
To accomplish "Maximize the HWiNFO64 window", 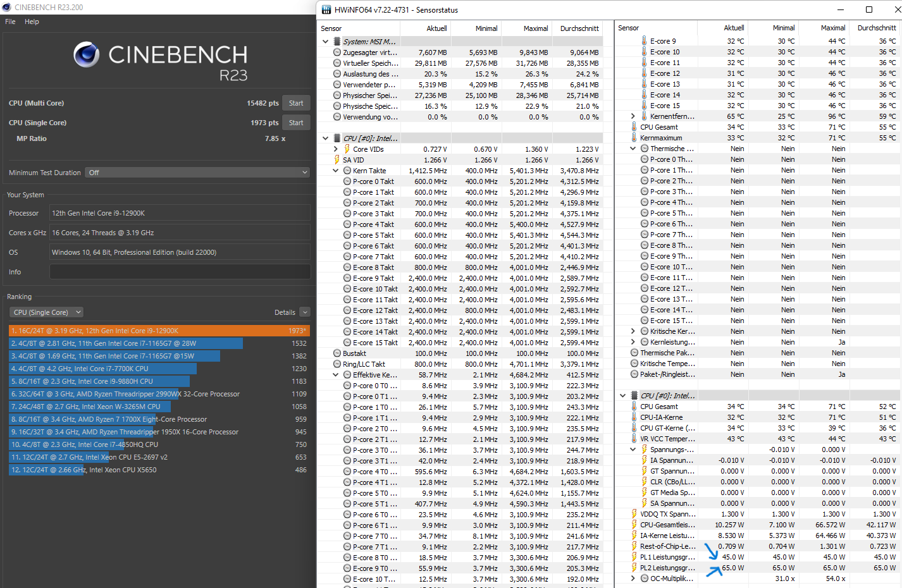I will [869, 9].
